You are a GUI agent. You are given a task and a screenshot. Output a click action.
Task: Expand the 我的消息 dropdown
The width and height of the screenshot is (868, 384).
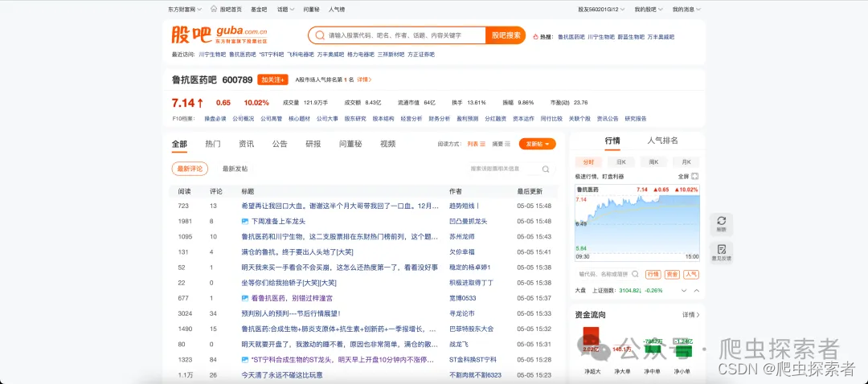coord(686,10)
